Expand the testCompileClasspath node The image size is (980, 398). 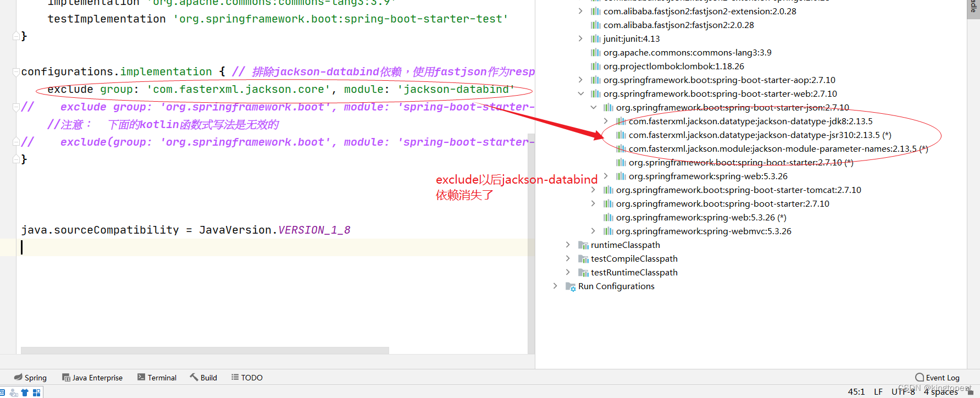pyautogui.click(x=568, y=258)
